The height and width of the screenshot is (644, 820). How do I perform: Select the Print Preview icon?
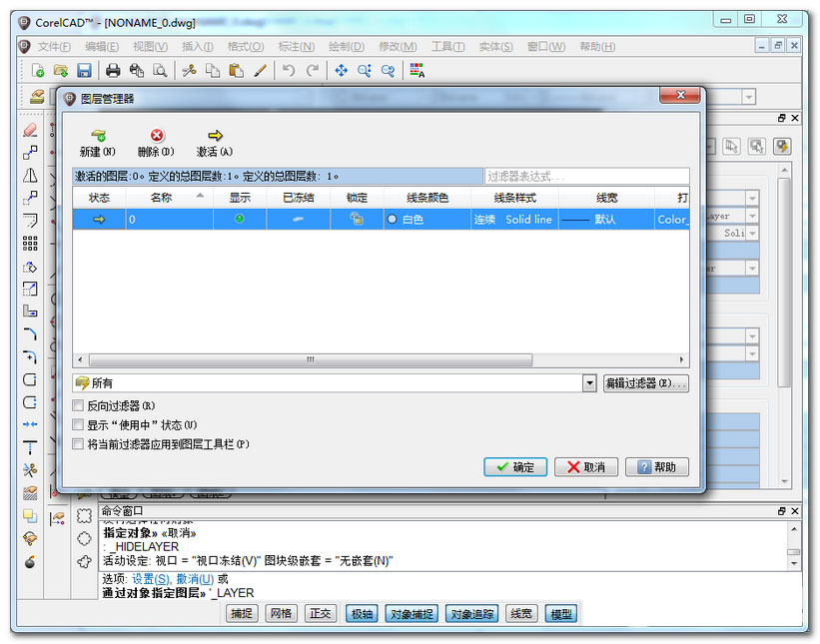click(x=162, y=70)
